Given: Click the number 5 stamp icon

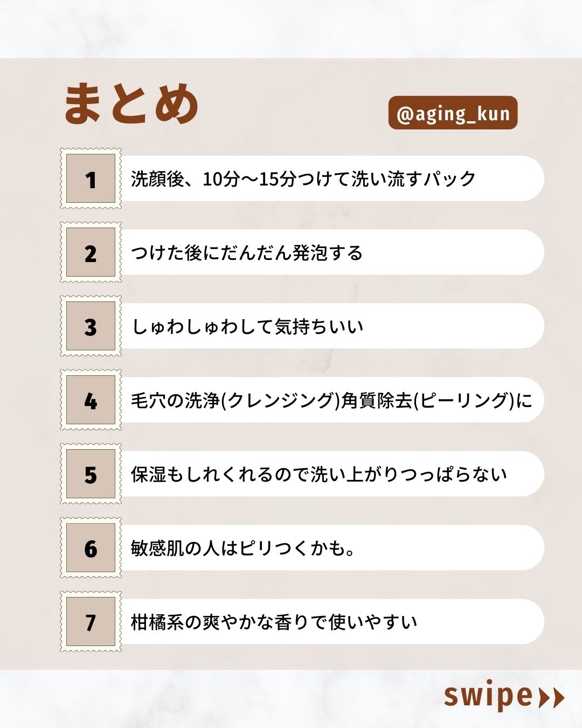Looking at the screenshot, I should 91,474.
